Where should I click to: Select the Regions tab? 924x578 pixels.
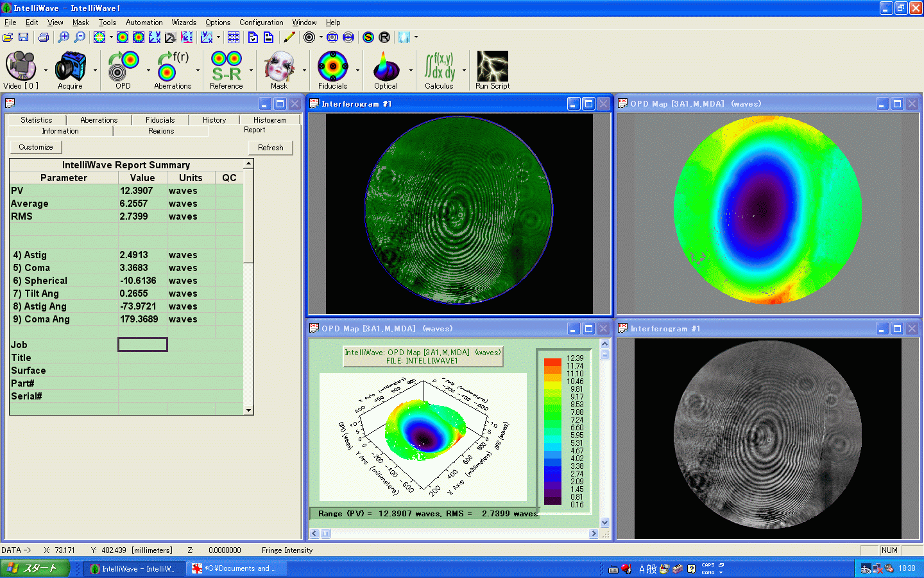[x=161, y=131]
